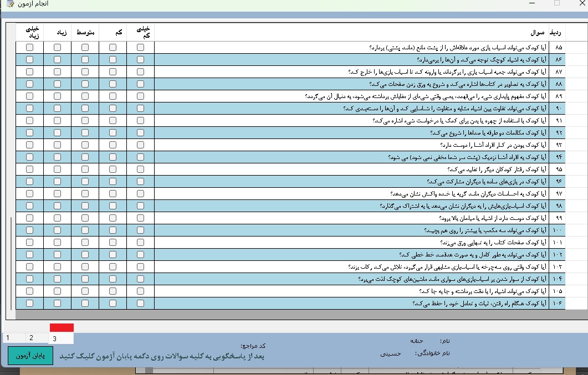Tick 'متوسط' checkbox for question 88
The width and height of the screenshot is (588, 375).
pos(85,84)
